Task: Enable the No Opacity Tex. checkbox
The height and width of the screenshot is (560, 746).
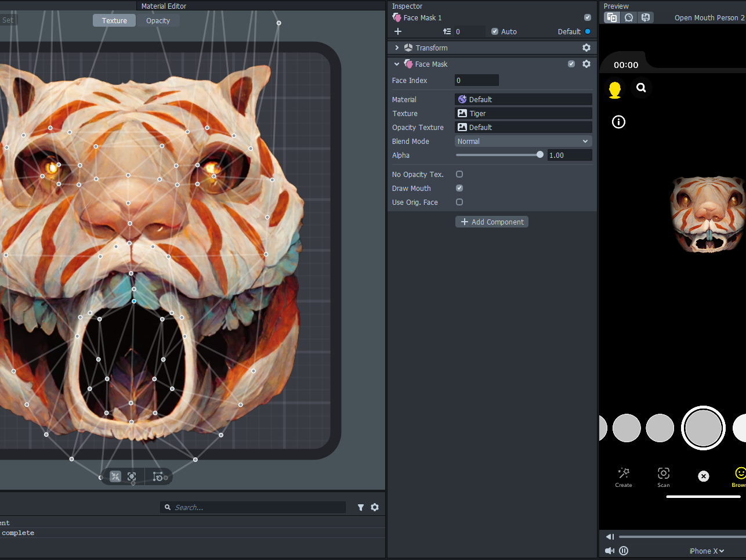Action: click(459, 174)
